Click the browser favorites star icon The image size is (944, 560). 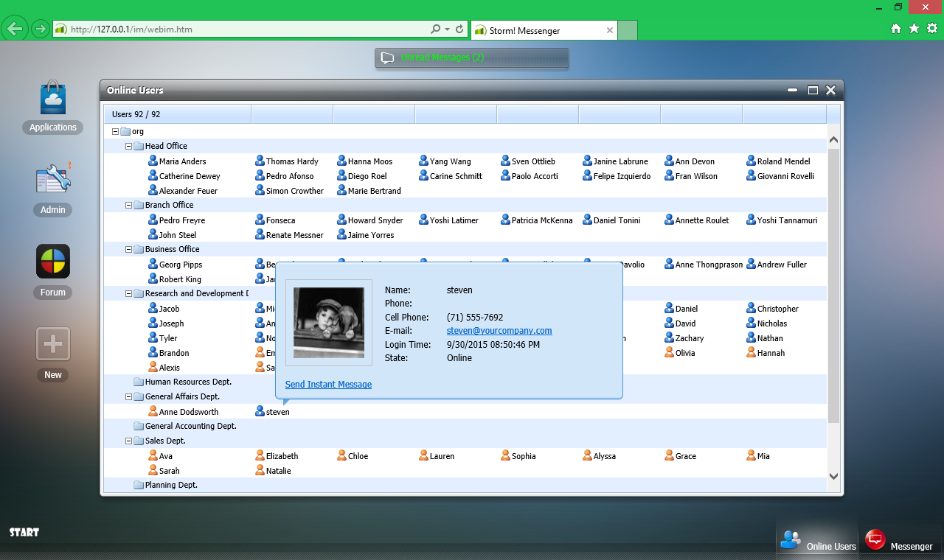point(914,29)
